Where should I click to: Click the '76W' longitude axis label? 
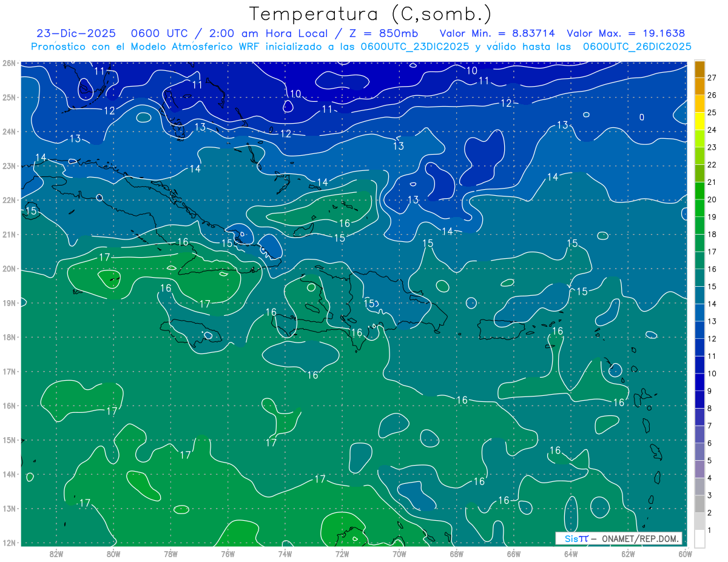point(227,554)
